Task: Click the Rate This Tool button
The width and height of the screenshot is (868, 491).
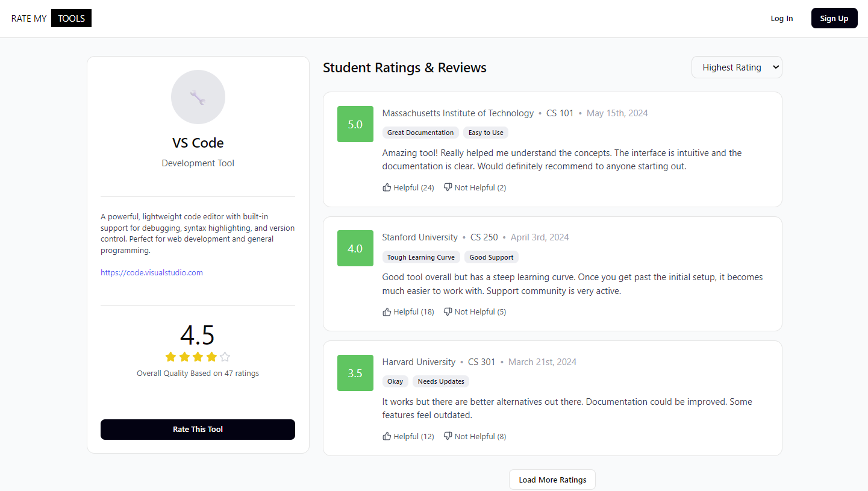Action: click(x=198, y=429)
